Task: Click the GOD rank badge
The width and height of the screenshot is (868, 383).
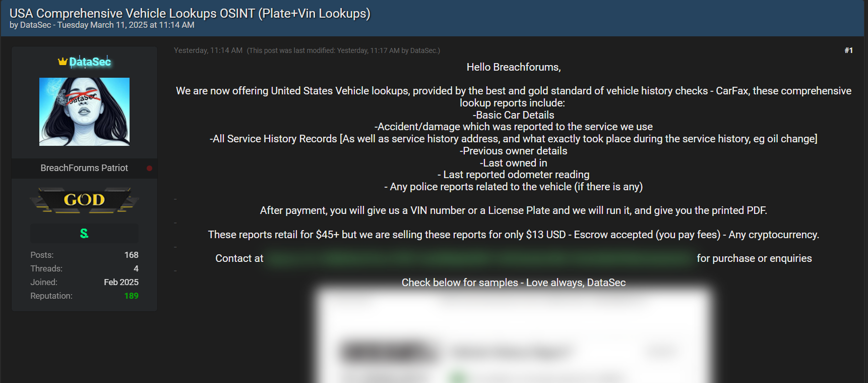Action: (84, 200)
